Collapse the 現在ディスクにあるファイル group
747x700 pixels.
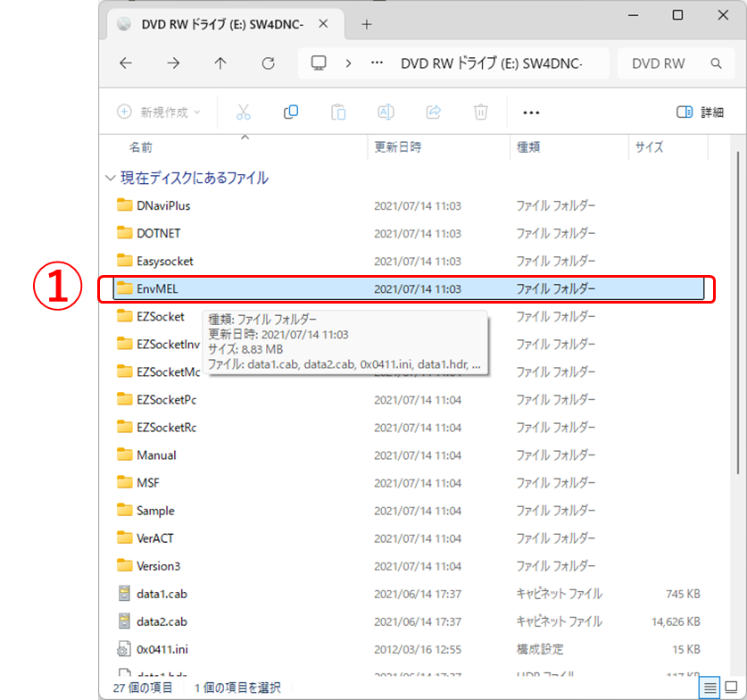tap(110, 178)
